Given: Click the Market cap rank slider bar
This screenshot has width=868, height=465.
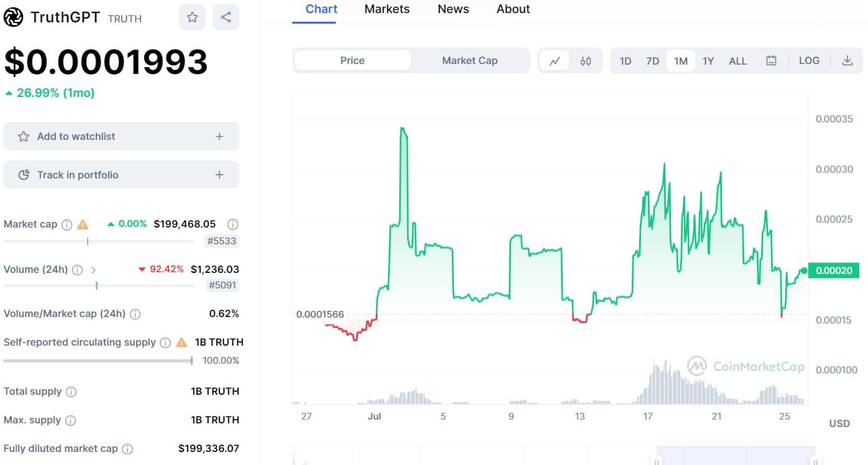Looking at the screenshot, I should pos(99,241).
